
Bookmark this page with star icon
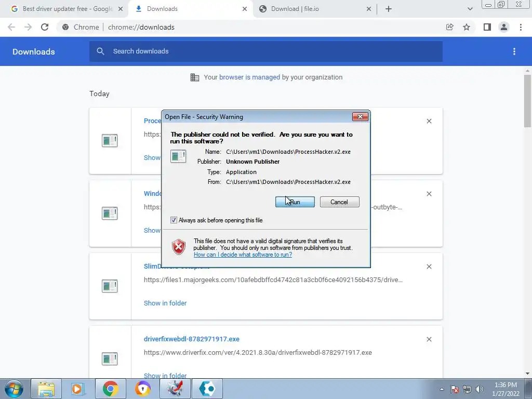pyautogui.click(x=467, y=27)
